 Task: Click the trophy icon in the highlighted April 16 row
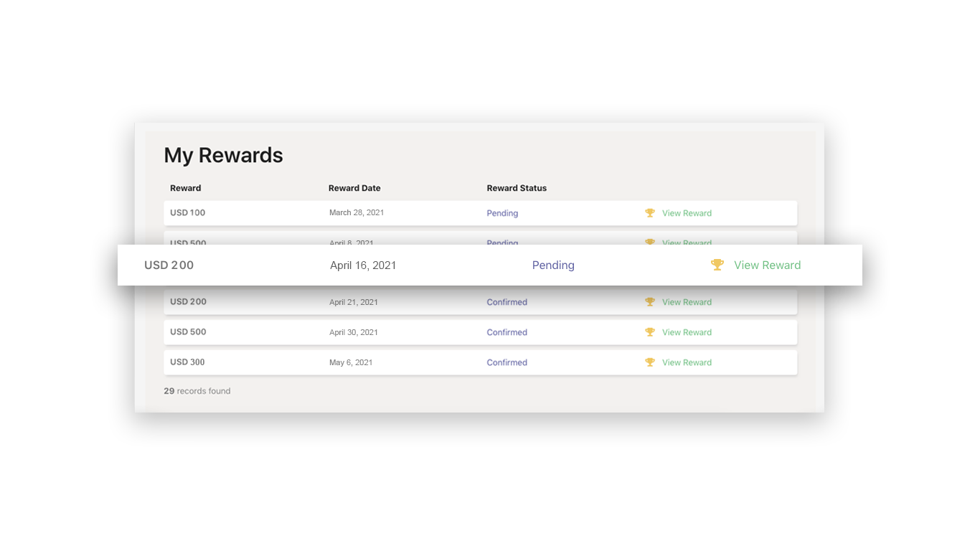tap(717, 265)
